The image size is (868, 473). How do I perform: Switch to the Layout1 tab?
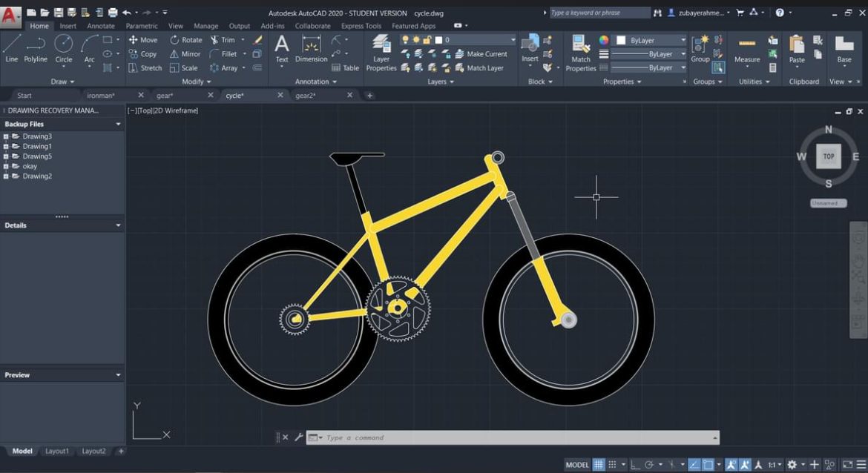(57, 451)
